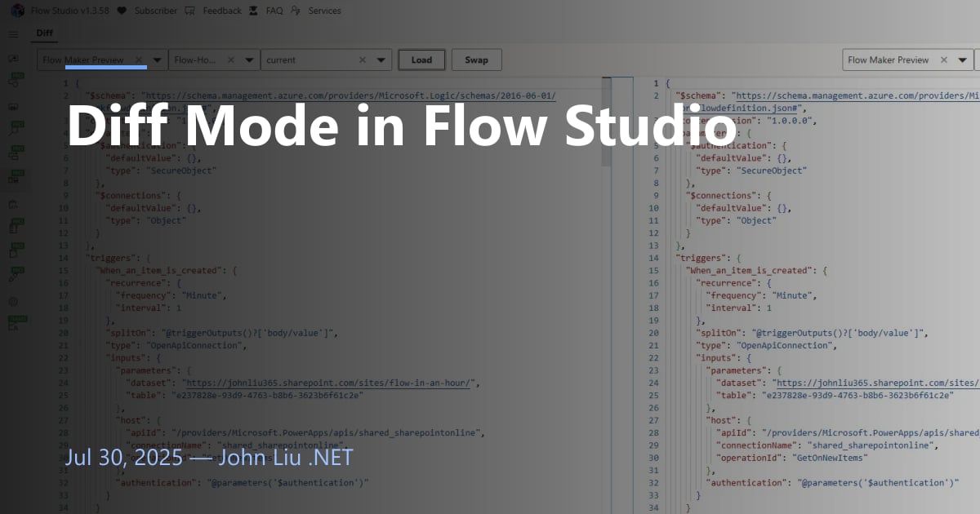Open the dataset SharePoint URL in the right pane
The width and height of the screenshot is (980, 514).
(876, 383)
